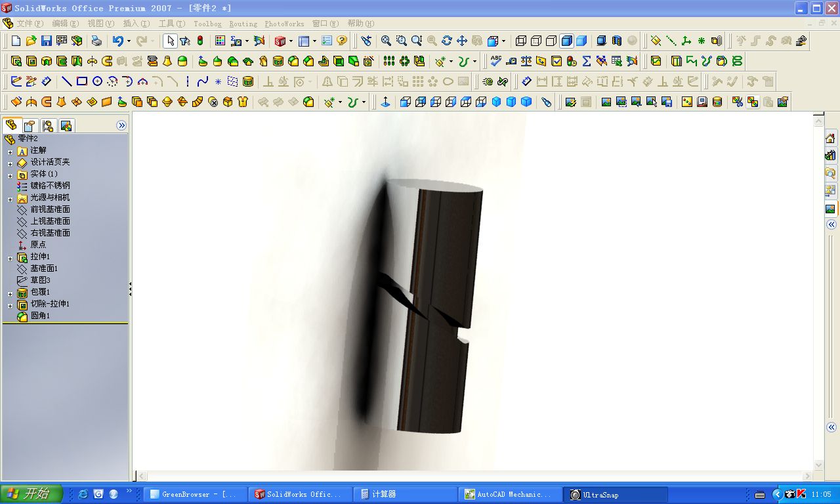
Task: Start a 3D Sketch
Action: pyautogui.click(x=31, y=81)
